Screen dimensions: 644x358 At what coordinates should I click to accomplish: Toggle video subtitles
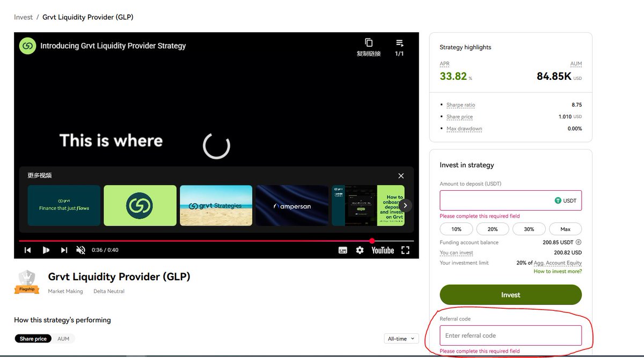(x=343, y=250)
